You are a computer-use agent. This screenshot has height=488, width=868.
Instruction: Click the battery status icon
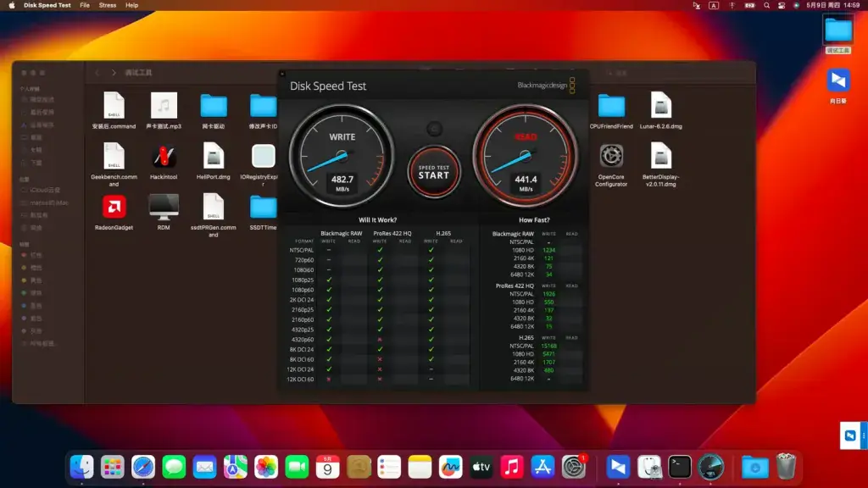click(x=749, y=5)
